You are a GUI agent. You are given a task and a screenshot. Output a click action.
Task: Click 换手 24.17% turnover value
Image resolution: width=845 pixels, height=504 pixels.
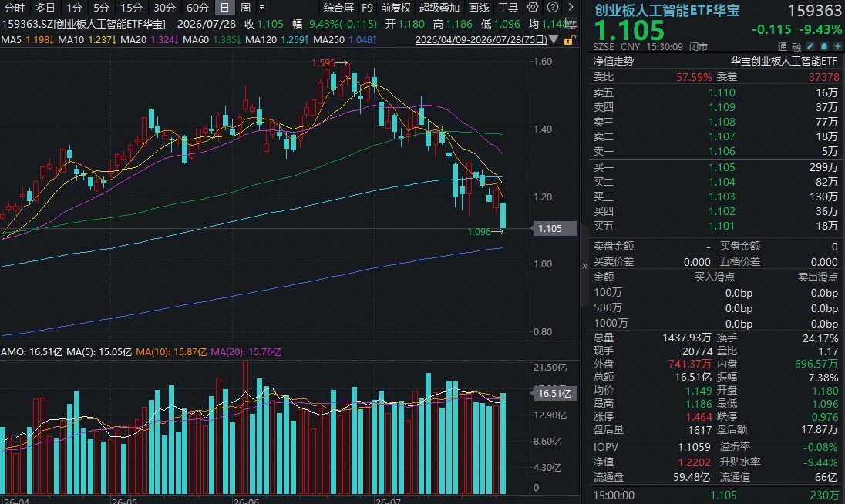pos(820,338)
